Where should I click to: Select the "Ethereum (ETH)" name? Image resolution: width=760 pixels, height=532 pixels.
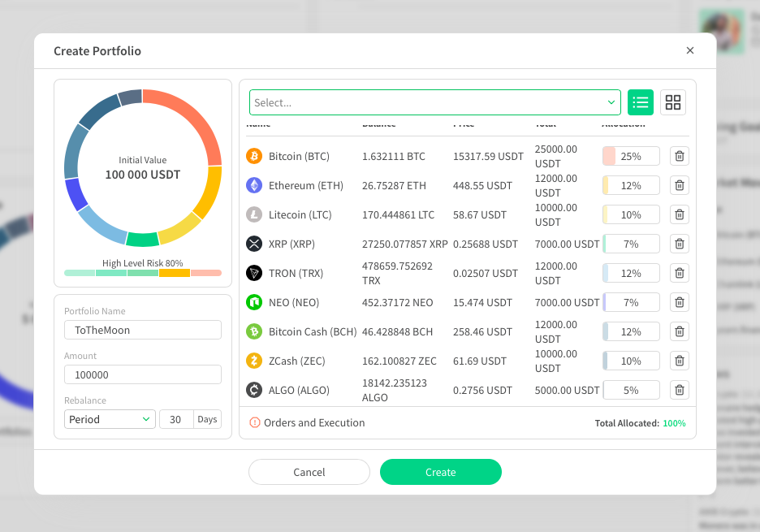pyautogui.click(x=306, y=185)
